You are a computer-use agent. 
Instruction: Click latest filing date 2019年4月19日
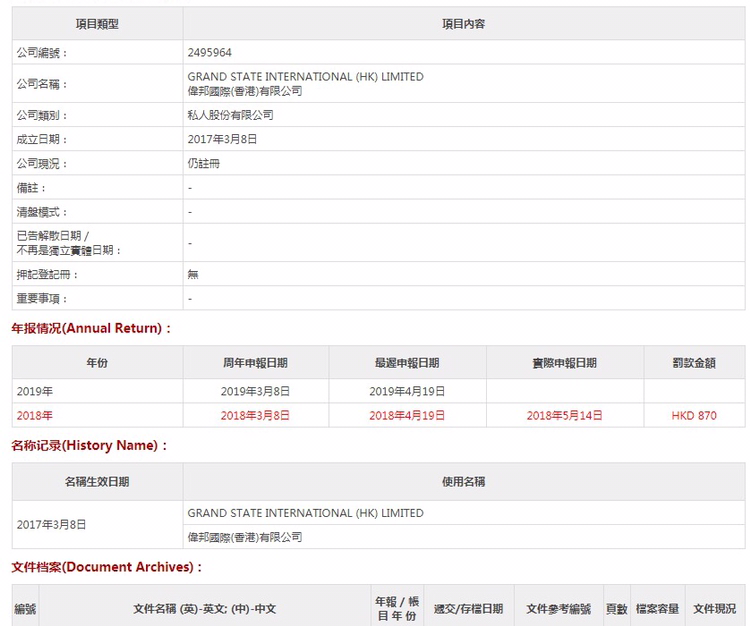point(407,392)
